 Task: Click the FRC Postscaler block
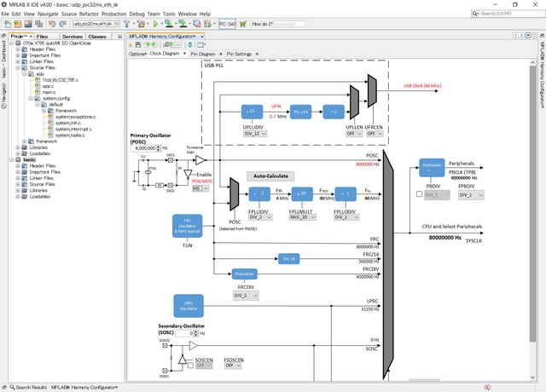point(244,274)
